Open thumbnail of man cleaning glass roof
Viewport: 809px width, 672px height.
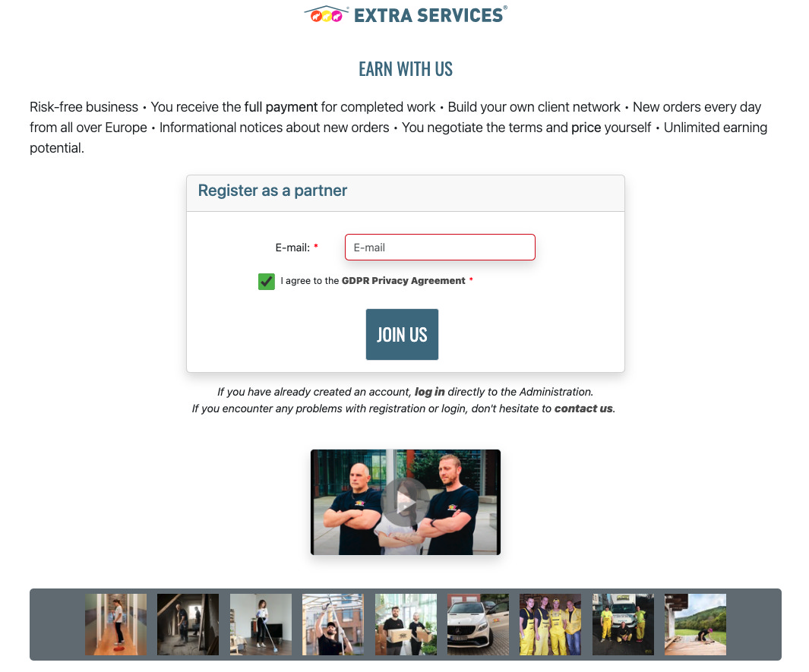(x=333, y=624)
